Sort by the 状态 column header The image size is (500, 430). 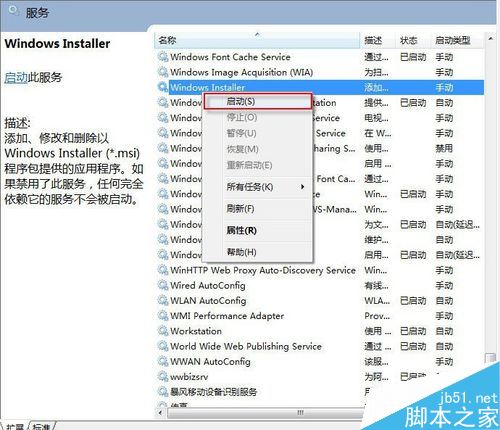click(x=413, y=40)
